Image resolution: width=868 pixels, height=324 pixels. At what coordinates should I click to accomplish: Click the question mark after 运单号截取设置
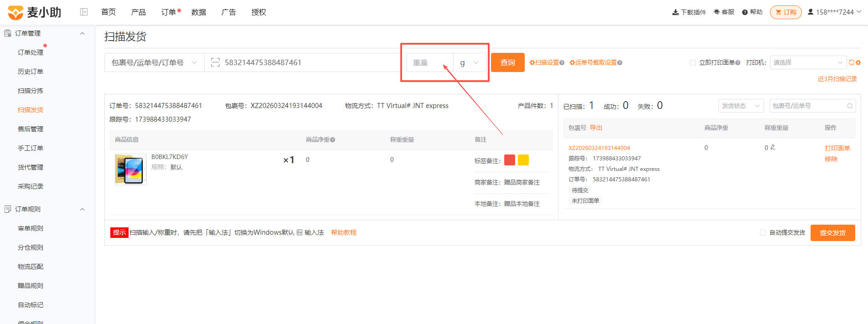click(620, 63)
